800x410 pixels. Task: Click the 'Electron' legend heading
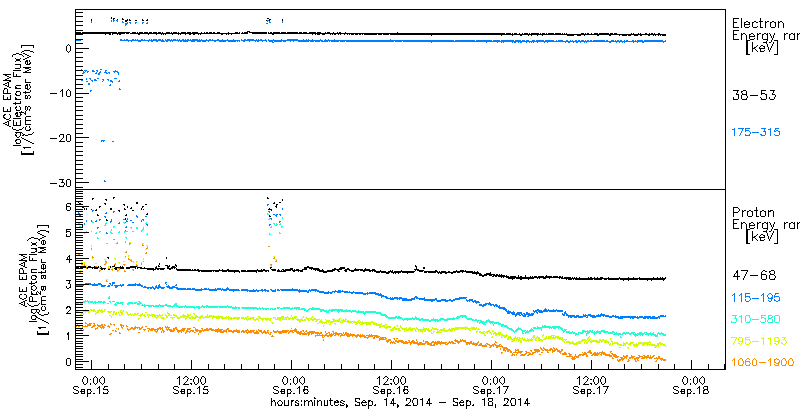tap(758, 23)
